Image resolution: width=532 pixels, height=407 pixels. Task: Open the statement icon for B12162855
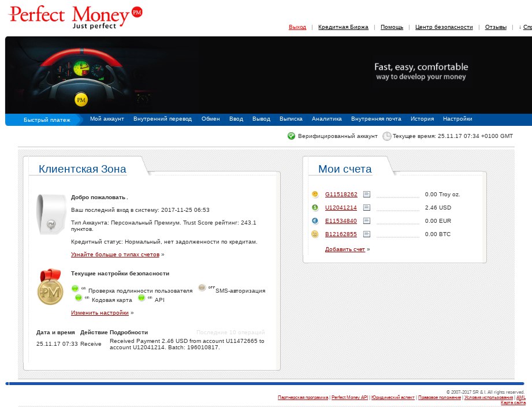click(366, 234)
